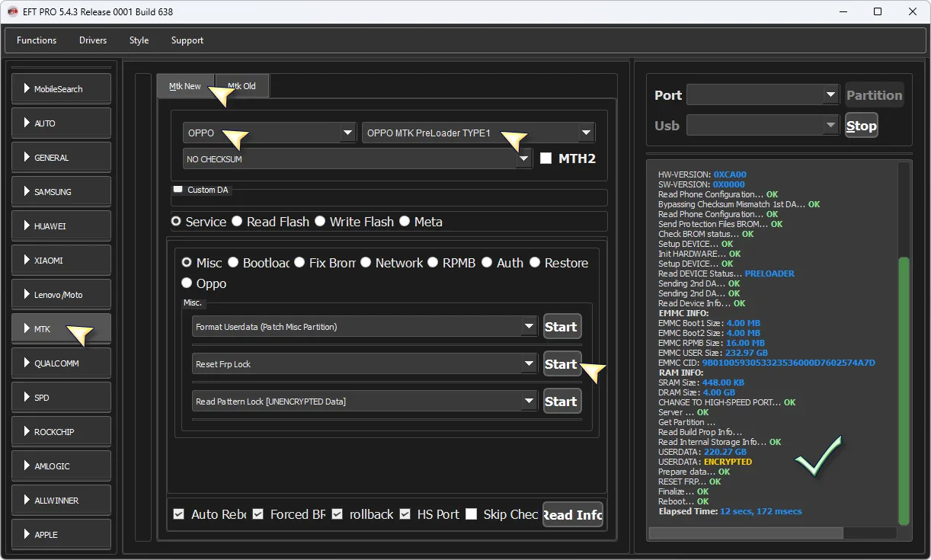Click the EFT PRO app icon in title bar
The width and height of the screenshot is (931, 560).
coord(12,11)
